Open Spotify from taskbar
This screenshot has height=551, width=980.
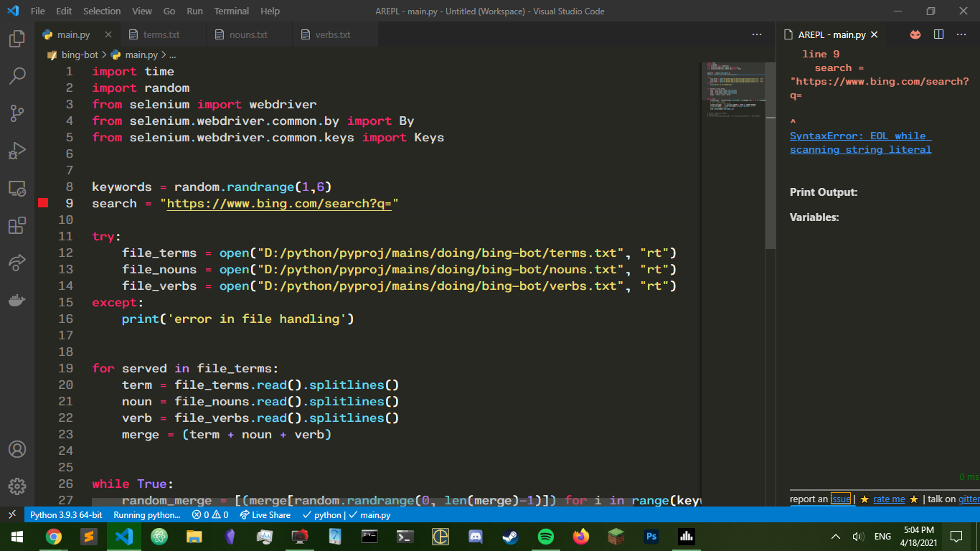[545, 537]
